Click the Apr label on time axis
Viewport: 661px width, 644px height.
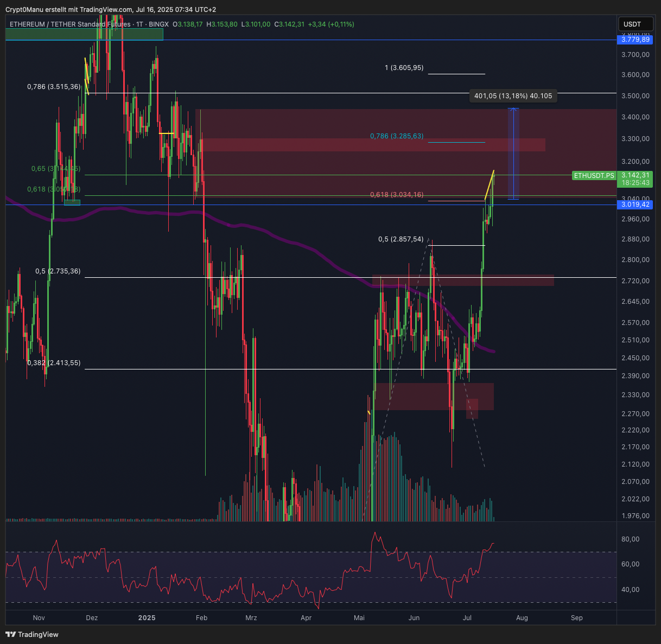(x=306, y=617)
